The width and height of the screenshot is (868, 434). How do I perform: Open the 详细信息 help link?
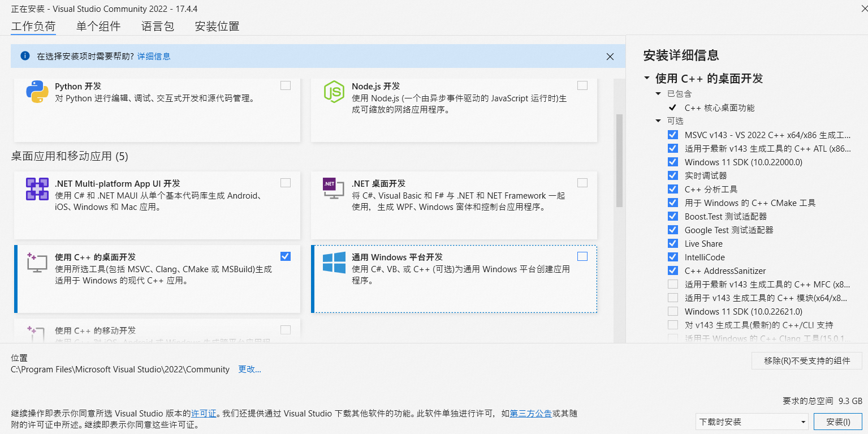click(154, 57)
